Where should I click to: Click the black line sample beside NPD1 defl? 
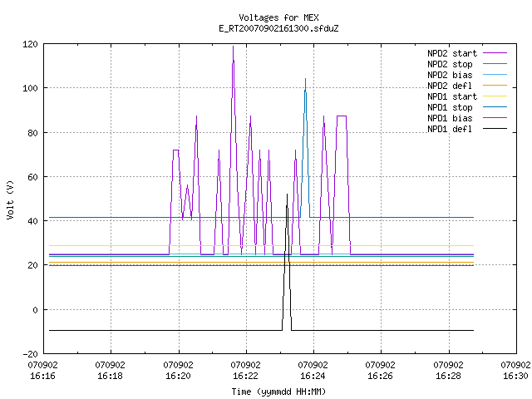point(495,129)
